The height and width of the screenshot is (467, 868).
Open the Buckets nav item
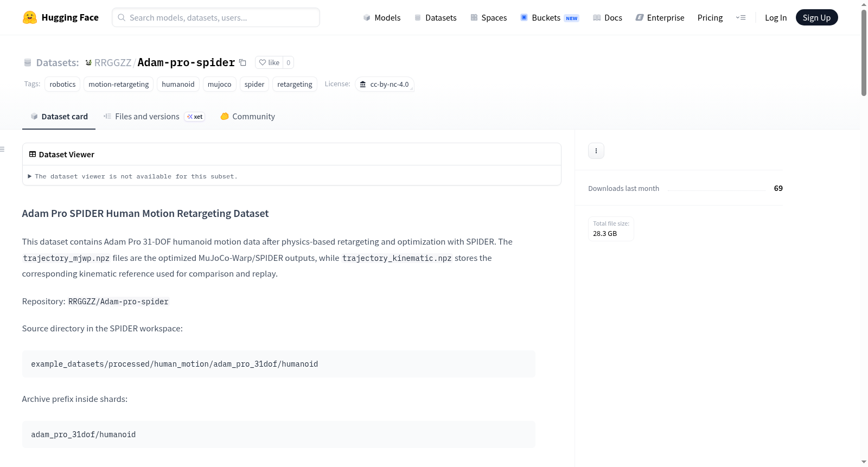click(550, 17)
